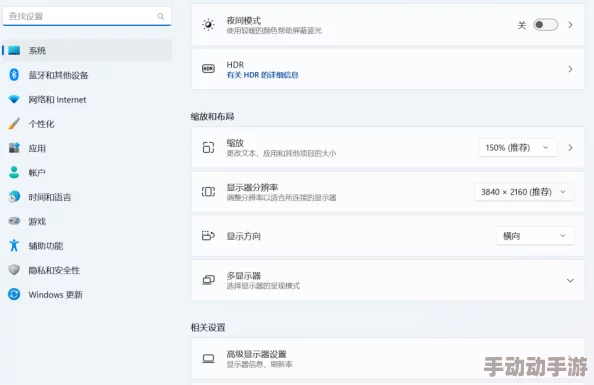
Task: Click the 时间和语言 globe clock icon
Action: click(14, 197)
